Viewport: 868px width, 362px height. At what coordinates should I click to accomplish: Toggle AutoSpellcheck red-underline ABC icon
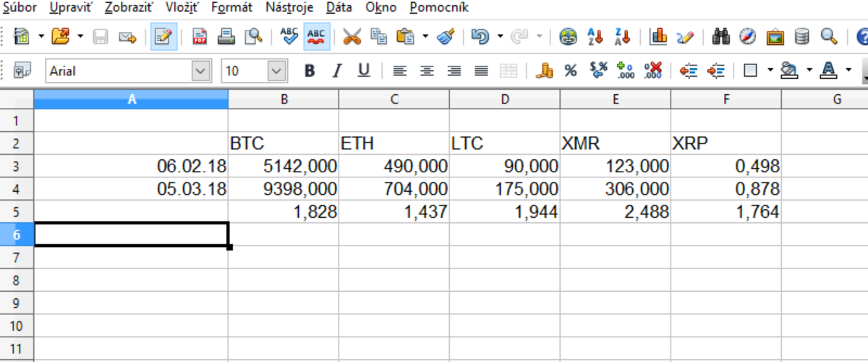point(316,36)
